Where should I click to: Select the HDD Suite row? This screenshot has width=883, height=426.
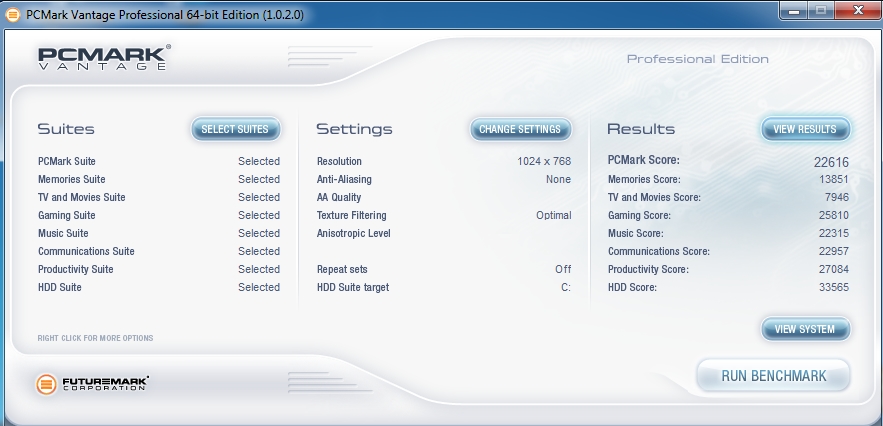[x=159, y=287]
